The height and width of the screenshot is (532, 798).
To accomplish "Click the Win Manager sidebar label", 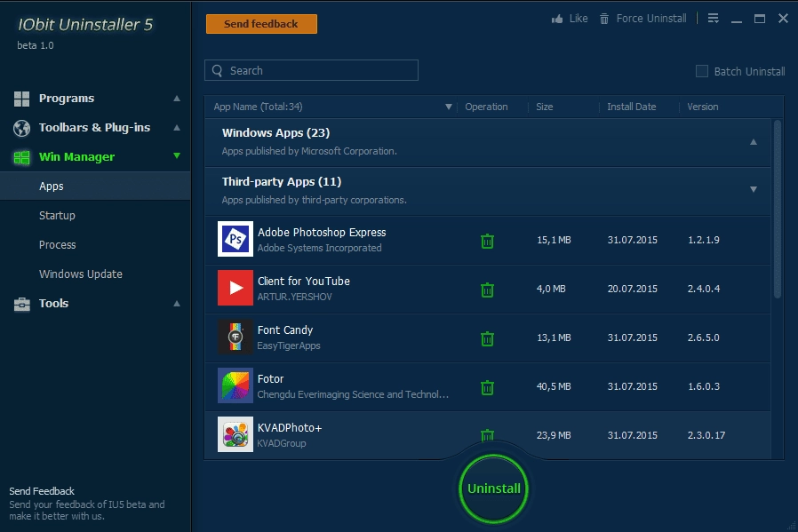I will [x=76, y=157].
